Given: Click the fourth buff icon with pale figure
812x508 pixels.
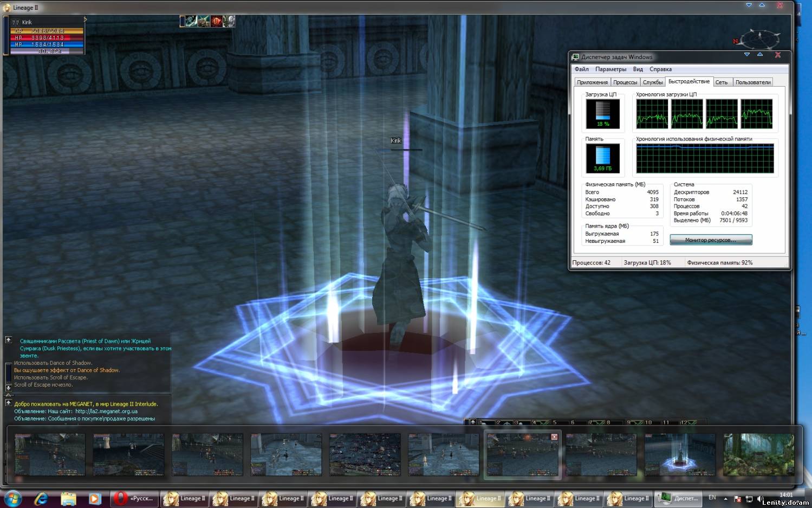Looking at the screenshot, I should click(229, 21).
